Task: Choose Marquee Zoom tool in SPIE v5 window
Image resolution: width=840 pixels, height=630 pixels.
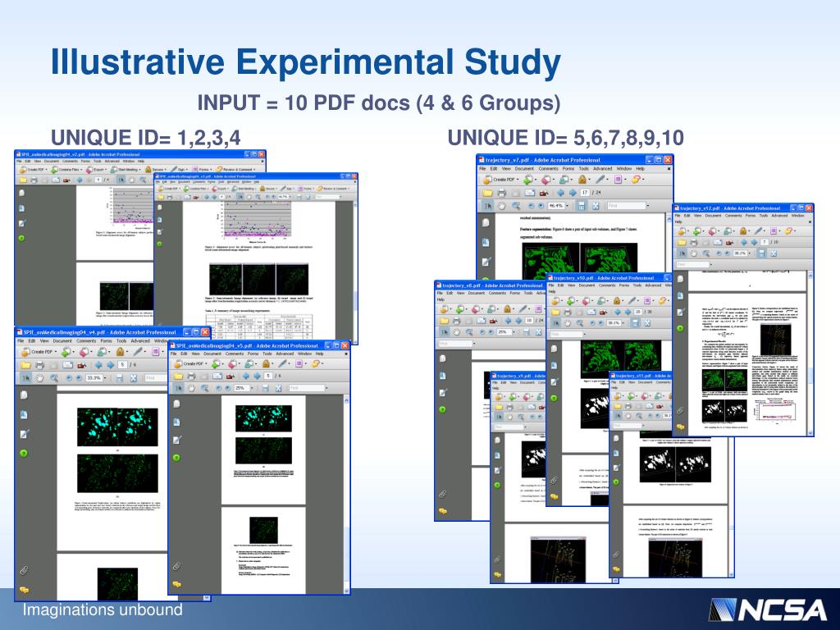Action: (x=204, y=388)
